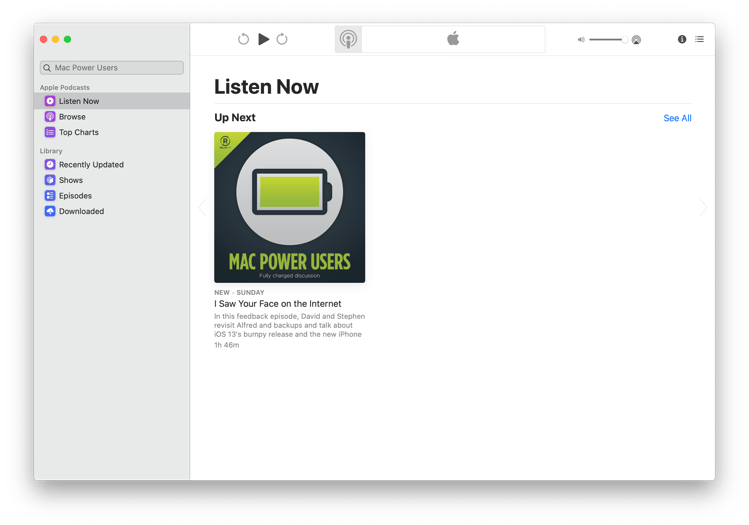
Task: Click the Up Next section heading
Action: (235, 118)
